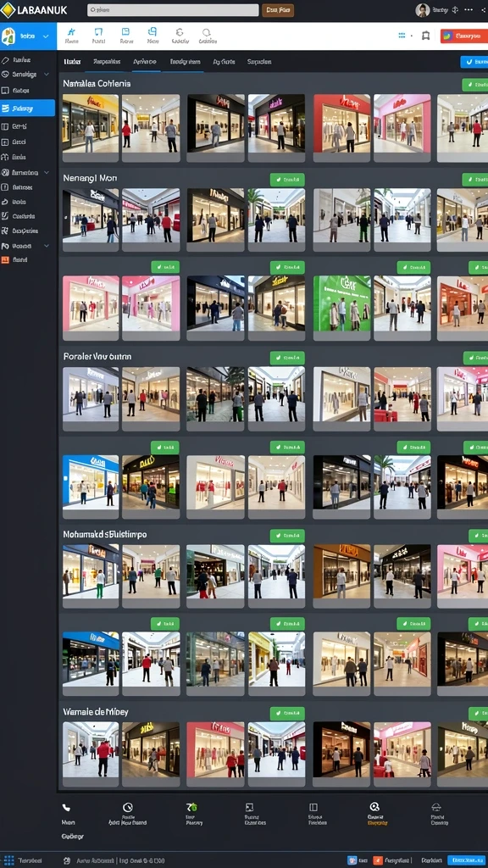Click the rotate arrow toolbar icon
Screen dimensions: 488x868
pos(180,32)
